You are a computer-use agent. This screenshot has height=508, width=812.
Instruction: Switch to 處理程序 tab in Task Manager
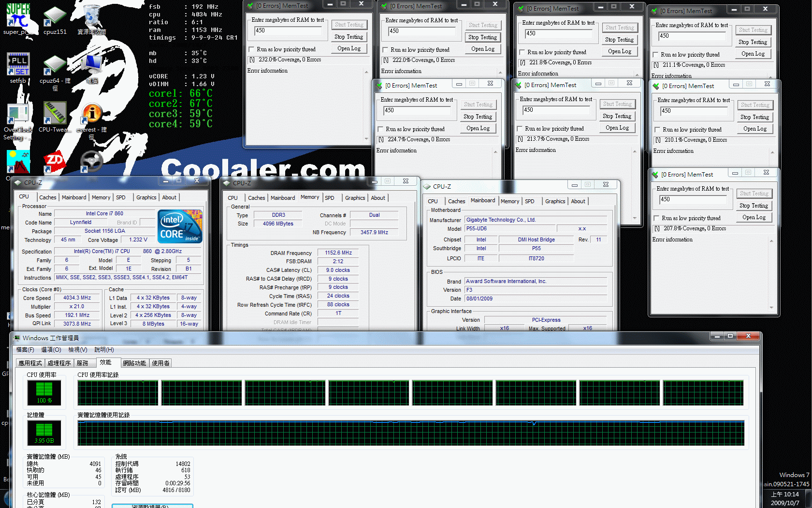point(59,363)
